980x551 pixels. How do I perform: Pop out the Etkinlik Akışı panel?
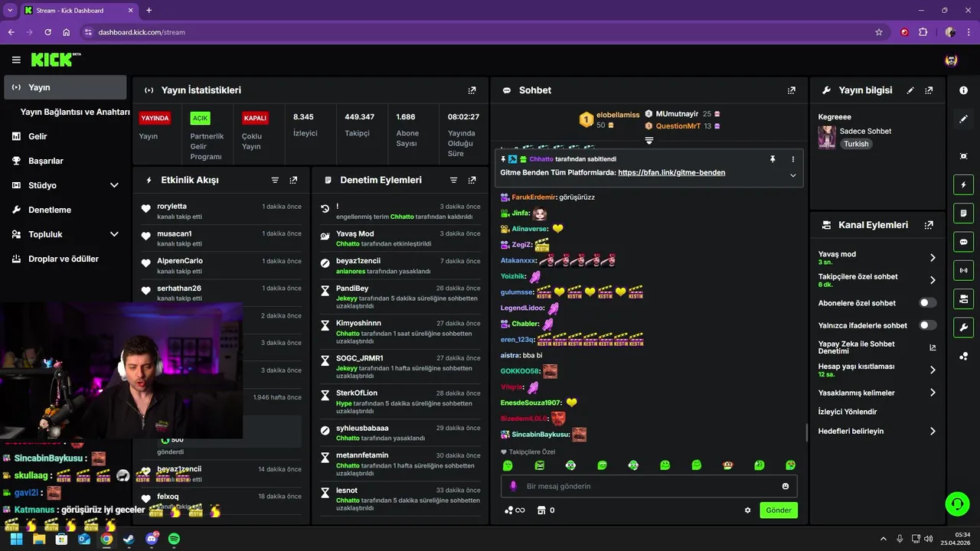(x=293, y=180)
